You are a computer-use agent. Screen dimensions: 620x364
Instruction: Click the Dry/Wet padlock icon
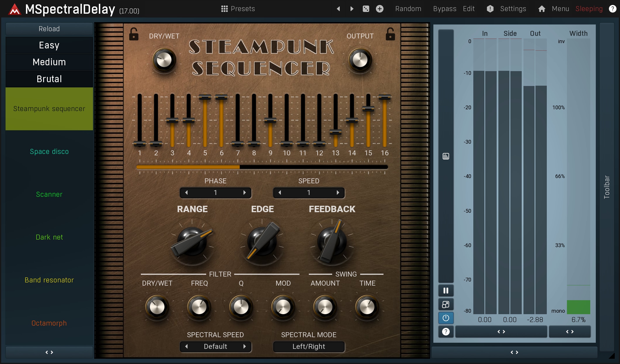click(134, 34)
